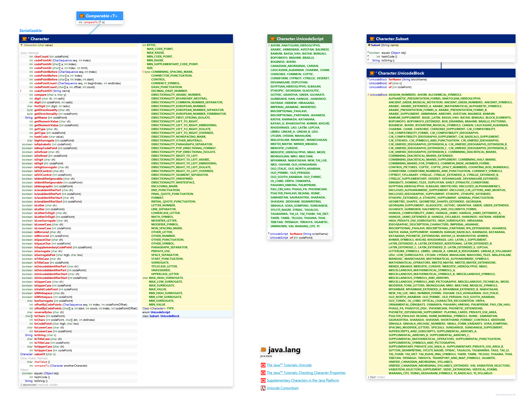Click the charValue () method
The image size is (532, 408).
[42, 362]
